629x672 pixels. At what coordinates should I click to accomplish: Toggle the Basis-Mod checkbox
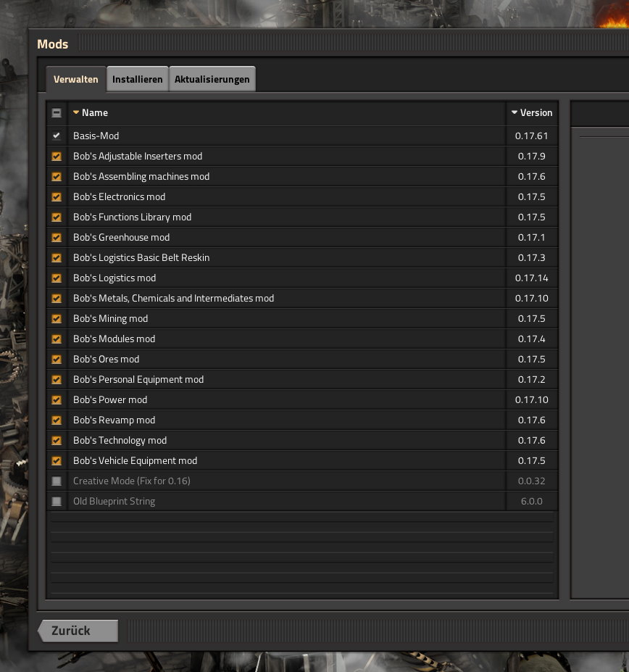point(56,136)
